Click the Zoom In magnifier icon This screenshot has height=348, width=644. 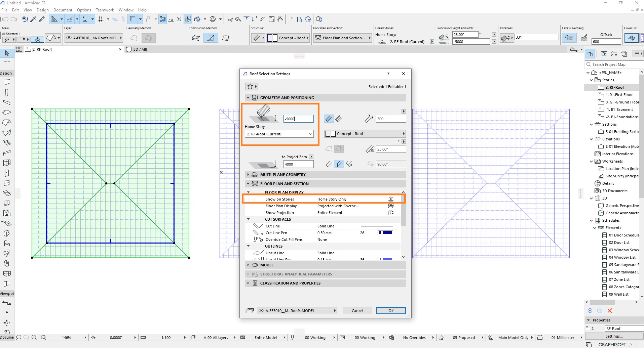click(34, 338)
